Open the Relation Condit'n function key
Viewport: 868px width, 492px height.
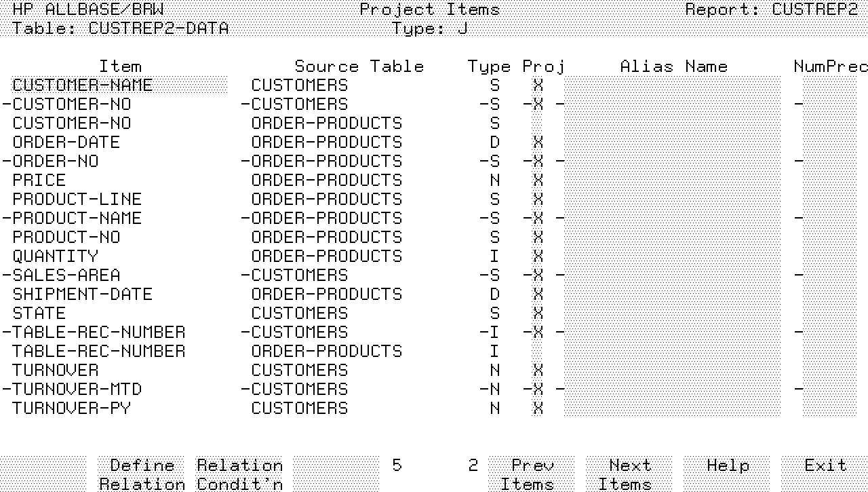pyautogui.click(x=239, y=474)
